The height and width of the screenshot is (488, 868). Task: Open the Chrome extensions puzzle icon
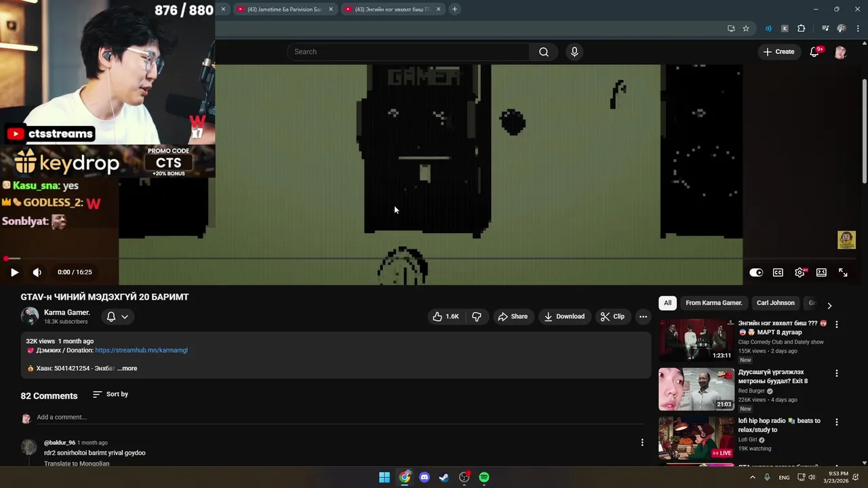[x=802, y=28]
